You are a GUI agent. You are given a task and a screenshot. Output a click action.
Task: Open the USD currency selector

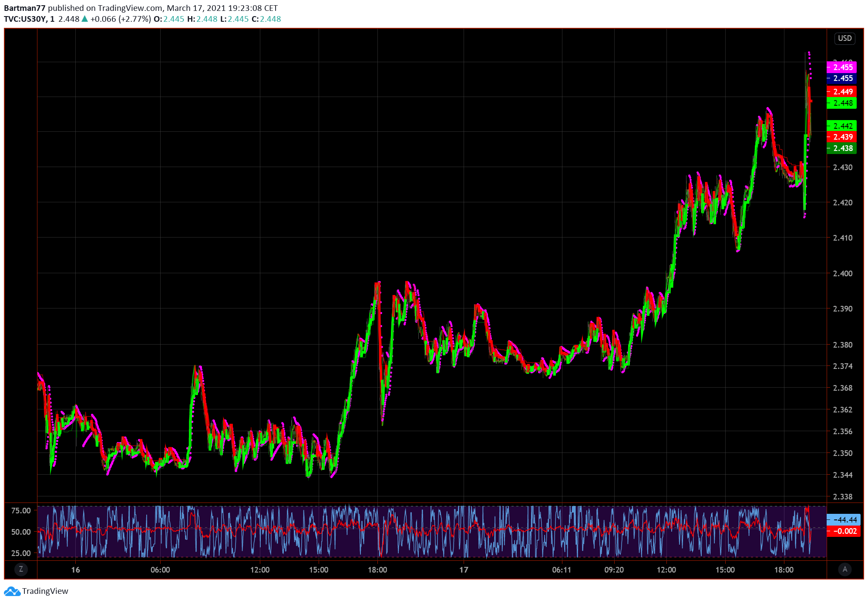(x=844, y=38)
